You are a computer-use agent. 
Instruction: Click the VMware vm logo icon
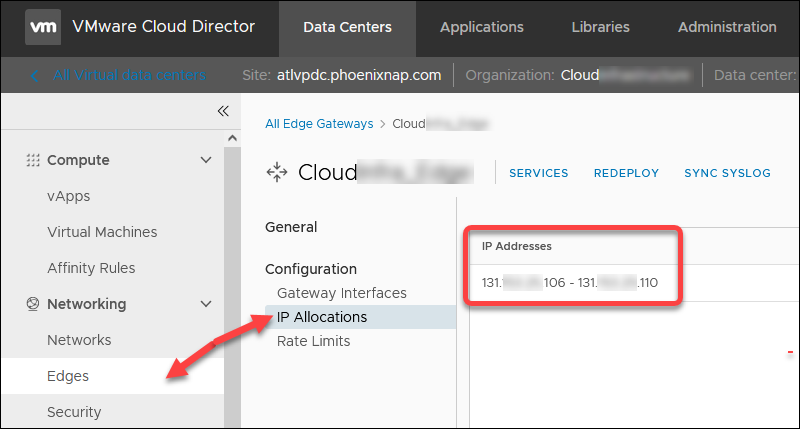tap(43, 27)
